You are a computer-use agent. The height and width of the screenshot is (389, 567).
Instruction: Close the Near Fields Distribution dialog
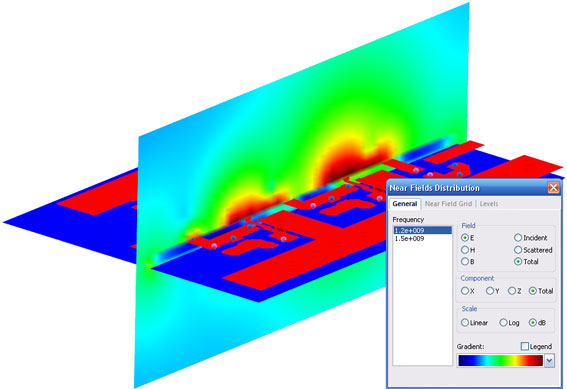pyautogui.click(x=553, y=188)
